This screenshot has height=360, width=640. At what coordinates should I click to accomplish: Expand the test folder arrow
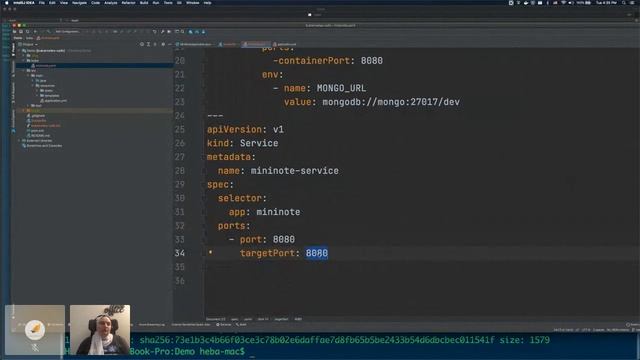[x=28, y=106]
